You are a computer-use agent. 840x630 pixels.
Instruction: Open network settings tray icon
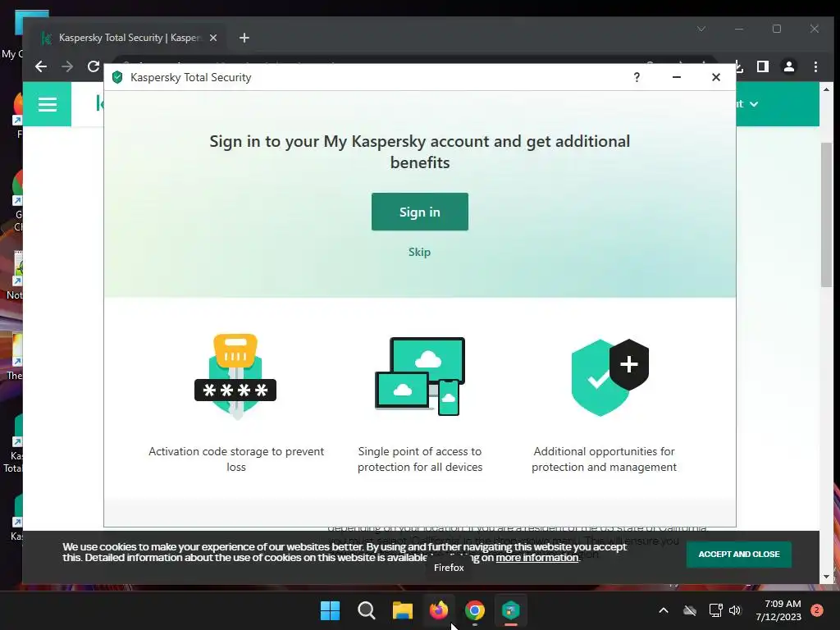click(x=715, y=610)
